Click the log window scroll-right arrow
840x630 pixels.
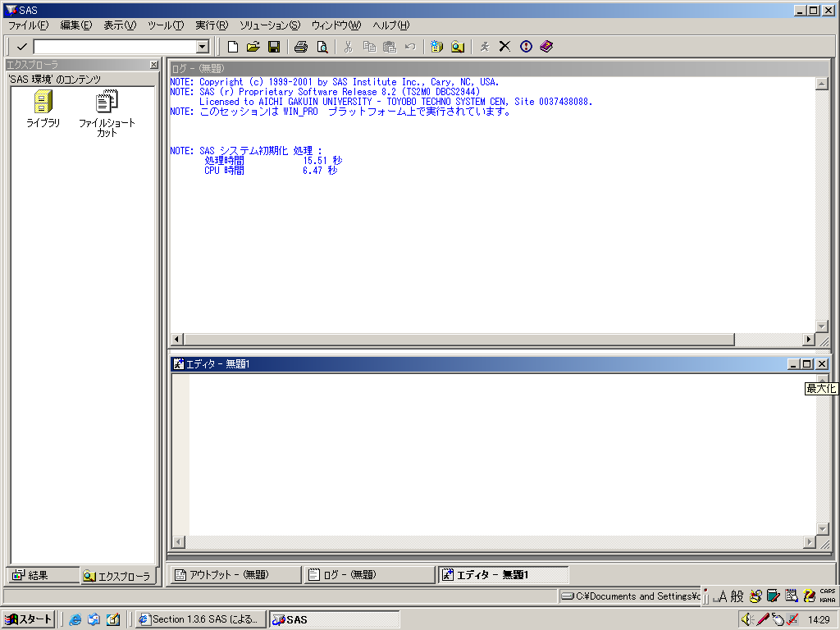pos(808,339)
